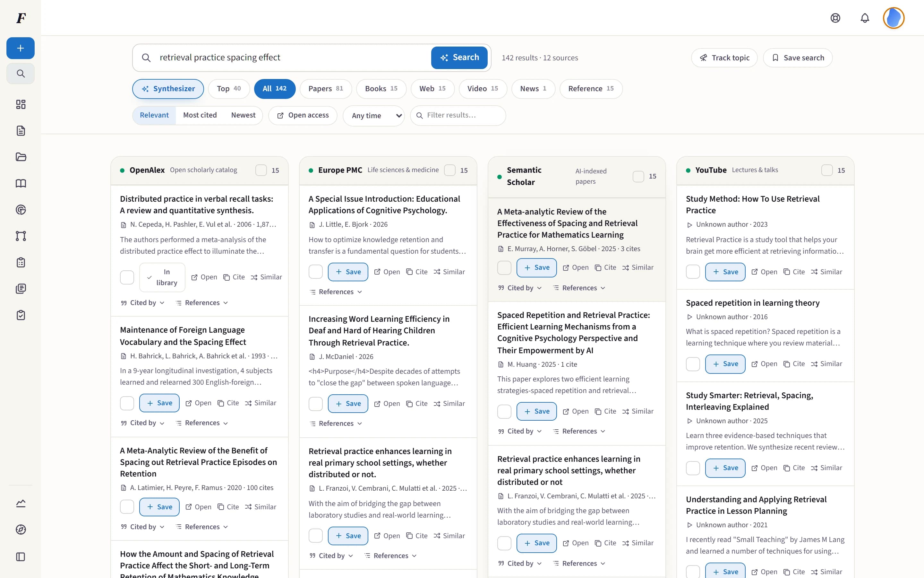Open the analytics chart icon in sidebar

21,504
